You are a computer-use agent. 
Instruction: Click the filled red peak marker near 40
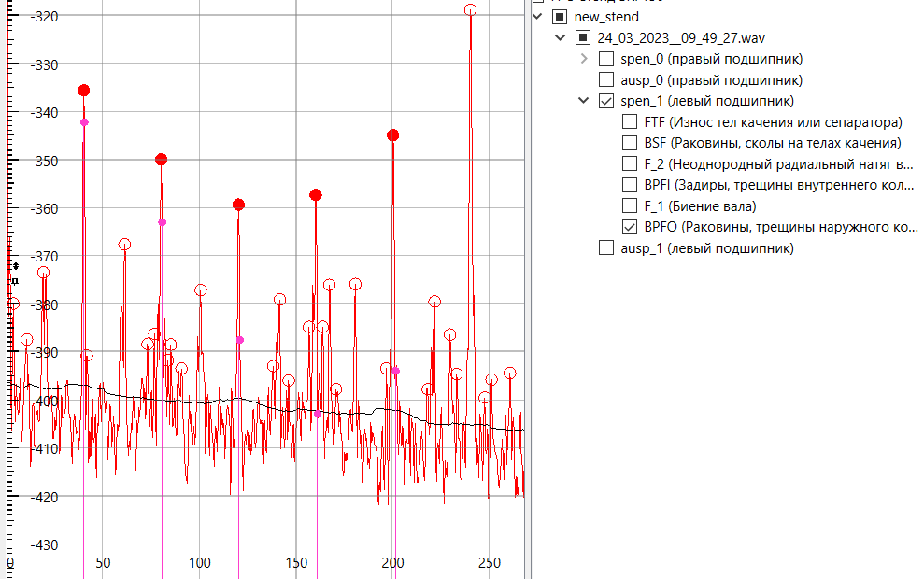[x=84, y=91]
